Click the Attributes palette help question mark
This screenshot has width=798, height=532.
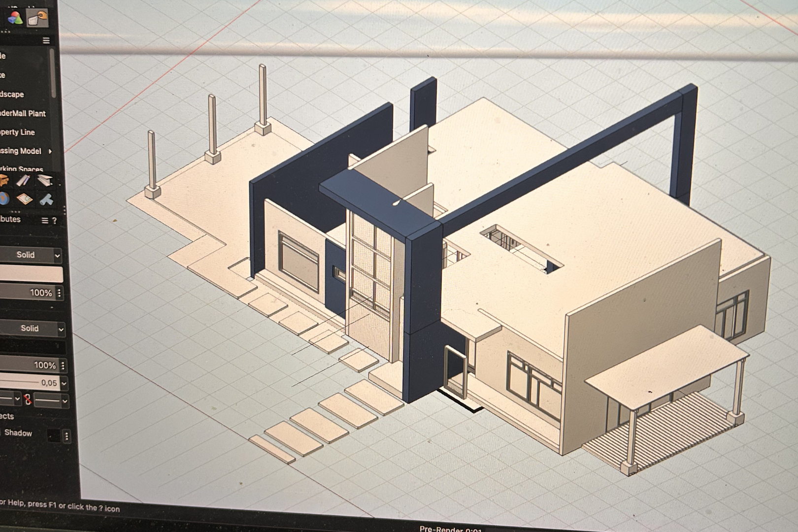click(x=55, y=221)
